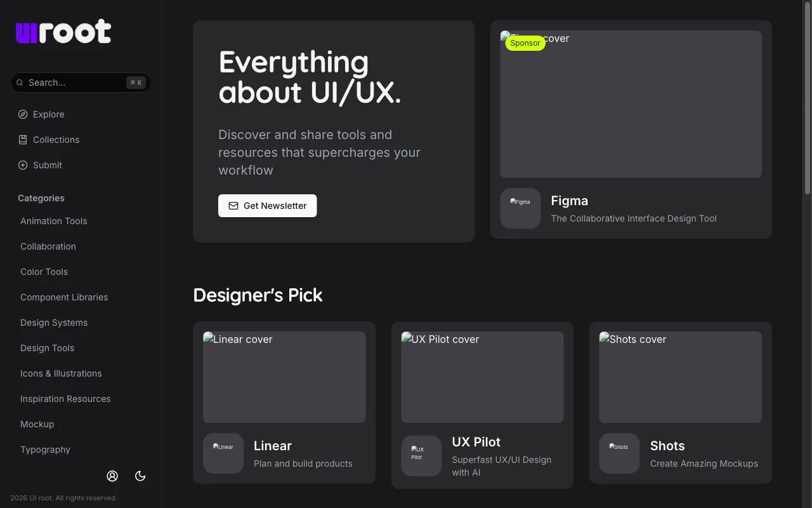
Task: Click the Categories sidebar heading
Action: (x=41, y=198)
